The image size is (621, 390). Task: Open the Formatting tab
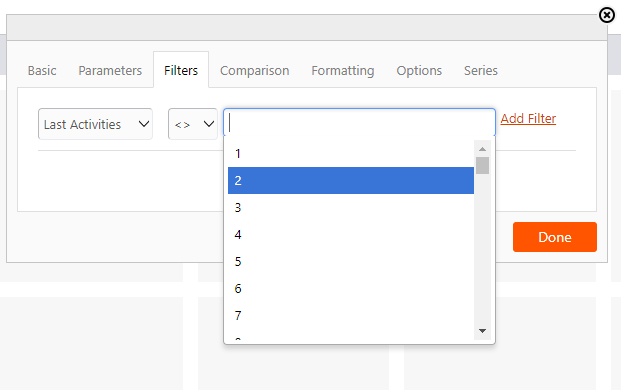[343, 70]
